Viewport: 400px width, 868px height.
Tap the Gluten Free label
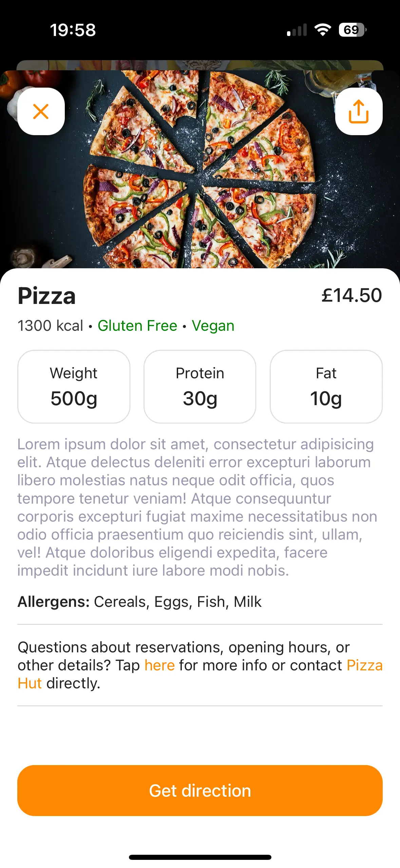click(137, 326)
